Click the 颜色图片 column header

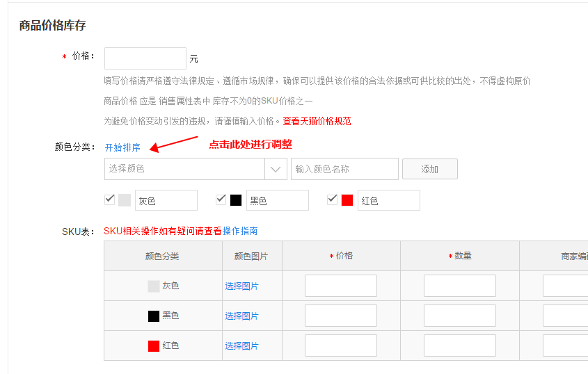tap(251, 256)
